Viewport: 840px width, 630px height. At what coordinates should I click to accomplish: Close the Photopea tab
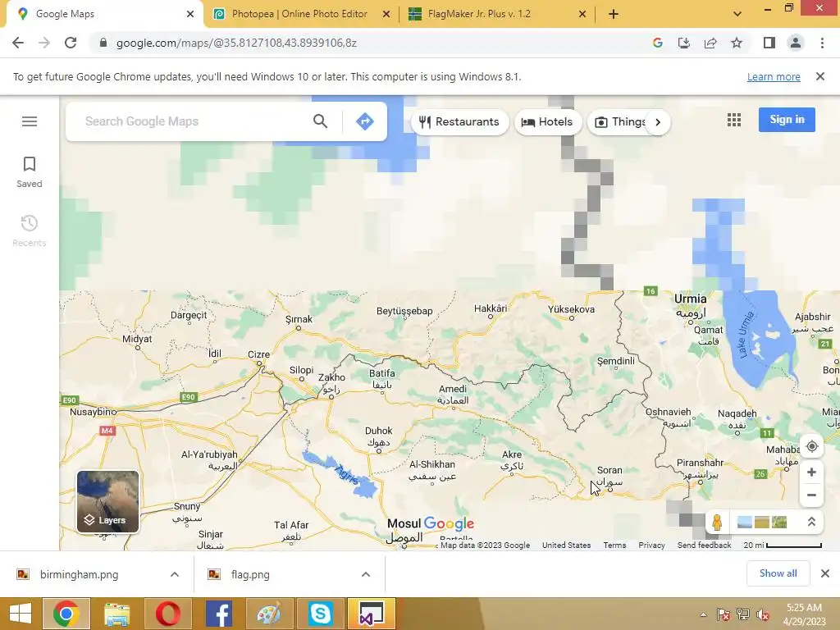tap(386, 15)
